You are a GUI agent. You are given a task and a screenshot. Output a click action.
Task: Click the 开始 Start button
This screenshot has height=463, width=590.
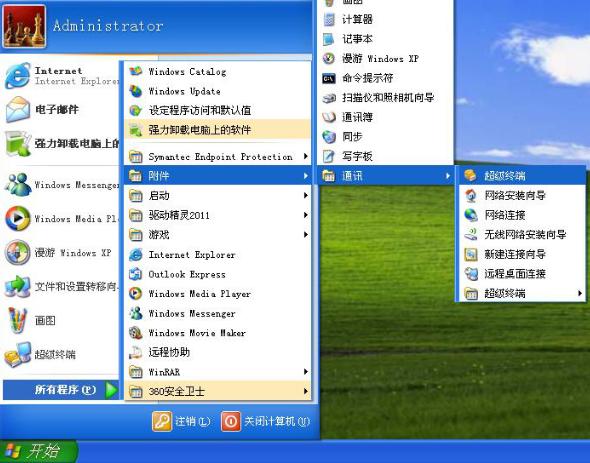[38, 451]
